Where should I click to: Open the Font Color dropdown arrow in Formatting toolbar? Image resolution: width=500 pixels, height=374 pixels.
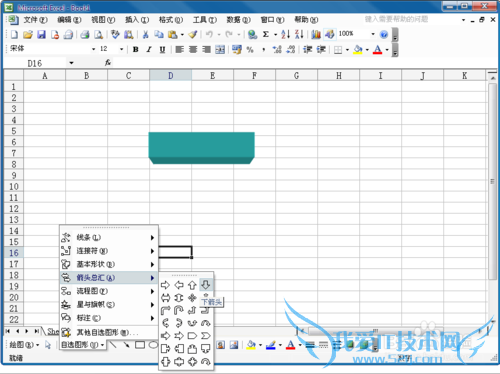(x=387, y=50)
